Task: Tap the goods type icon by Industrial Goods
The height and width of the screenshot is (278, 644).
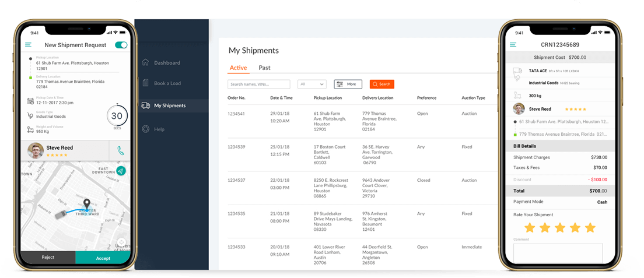Action: coord(30,115)
